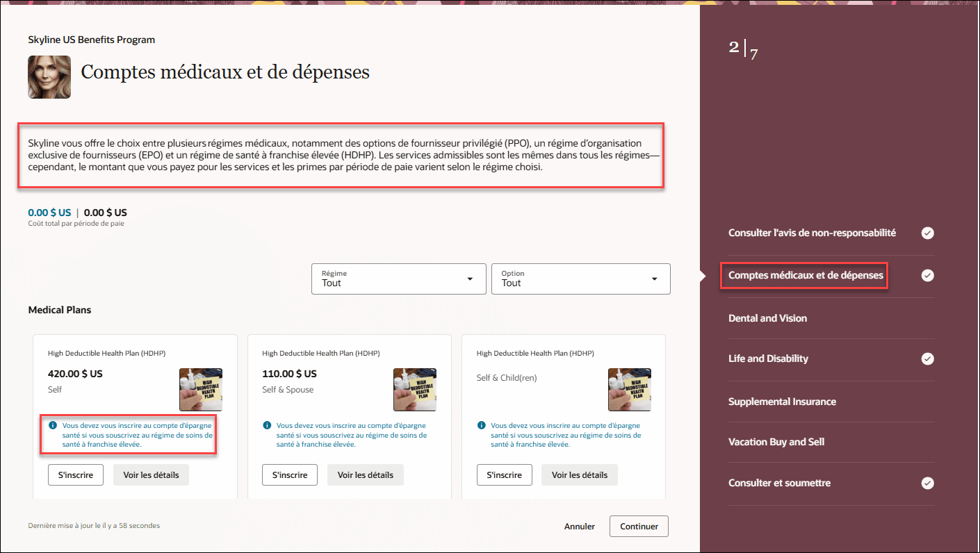Open the Supplemental Insurance section
This screenshot has height=553, width=980.
(782, 402)
